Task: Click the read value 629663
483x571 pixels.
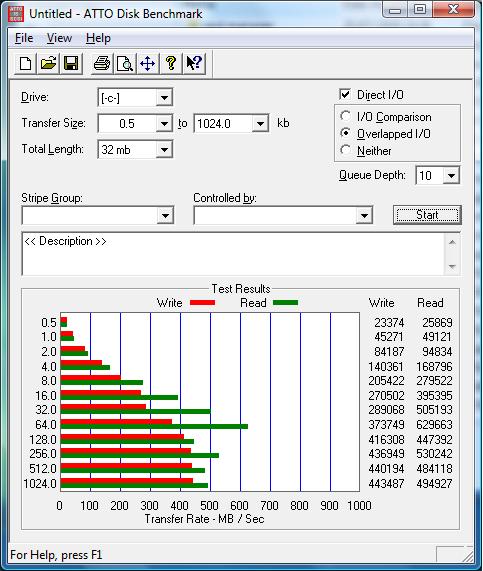Action: click(434, 425)
